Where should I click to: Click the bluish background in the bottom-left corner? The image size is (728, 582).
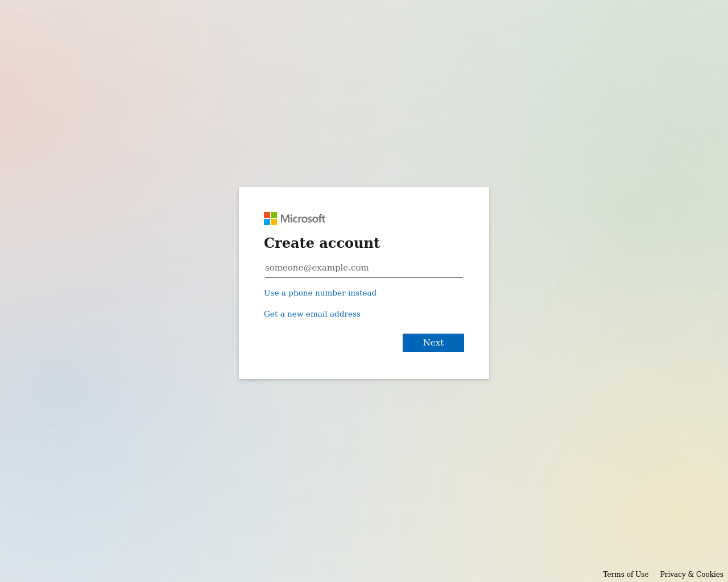34,546
